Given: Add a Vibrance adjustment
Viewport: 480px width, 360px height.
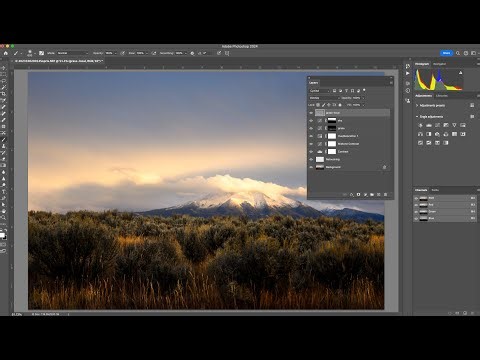Looking at the screenshot, I should [x=454, y=125].
